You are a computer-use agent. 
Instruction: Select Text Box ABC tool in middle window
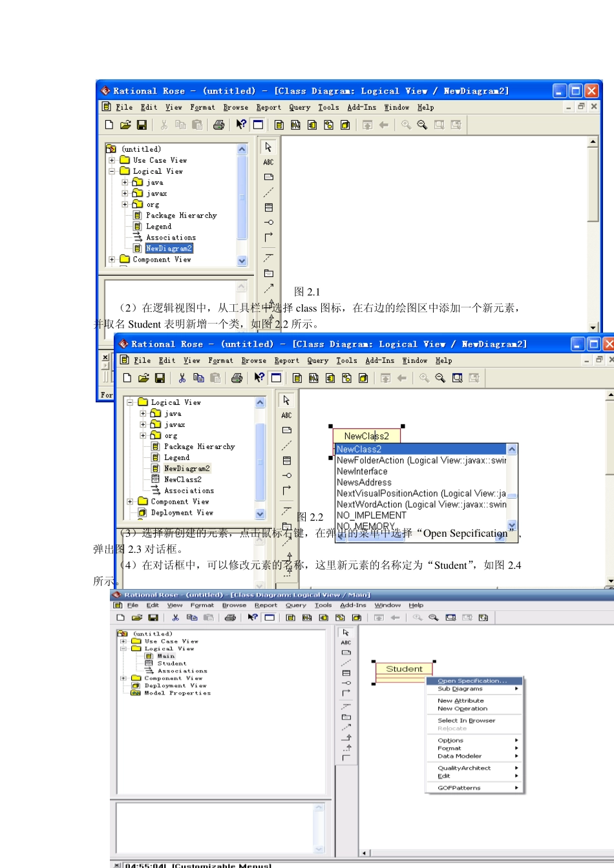pyautogui.click(x=286, y=415)
